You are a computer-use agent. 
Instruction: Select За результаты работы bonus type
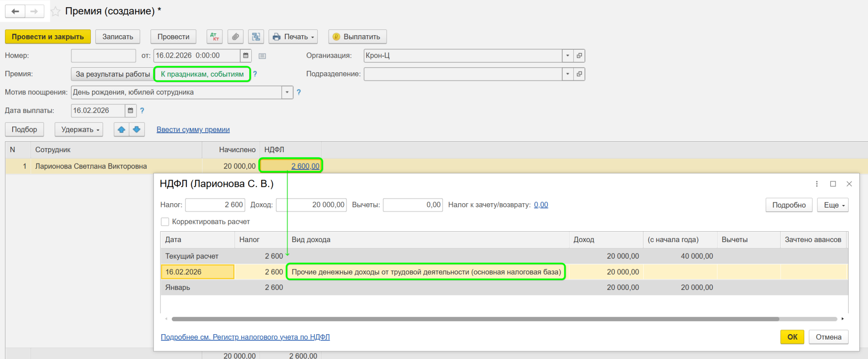point(113,74)
